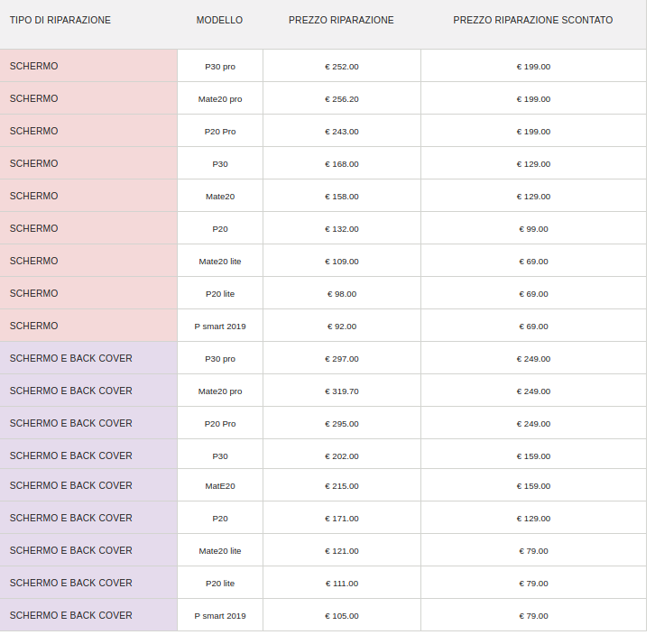Click the MatE20 model cell
Image resolution: width=655 pixels, height=644 pixels.
pyautogui.click(x=220, y=486)
